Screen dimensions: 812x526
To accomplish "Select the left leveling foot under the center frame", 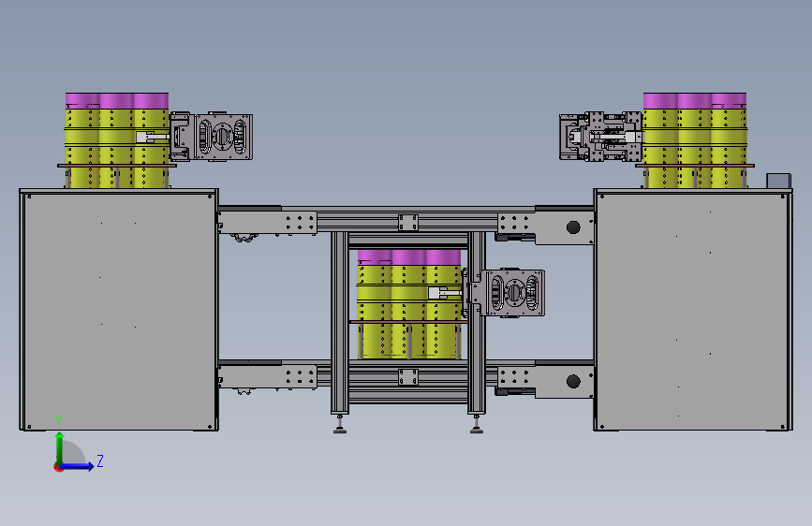I will tap(340, 425).
